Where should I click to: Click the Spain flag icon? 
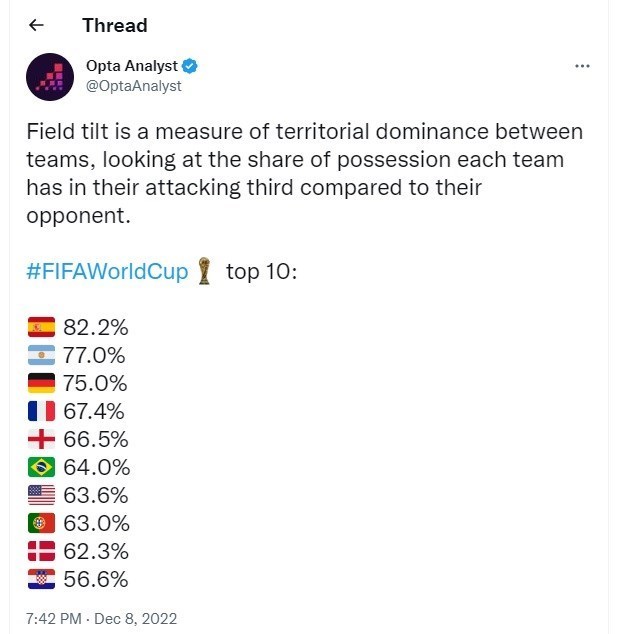tap(41, 327)
